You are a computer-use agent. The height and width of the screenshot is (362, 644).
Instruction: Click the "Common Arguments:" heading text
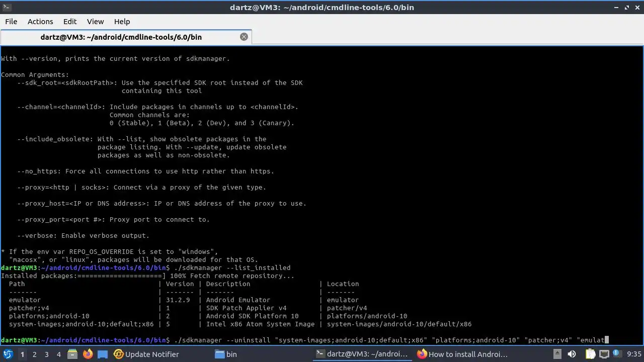click(x=35, y=74)
